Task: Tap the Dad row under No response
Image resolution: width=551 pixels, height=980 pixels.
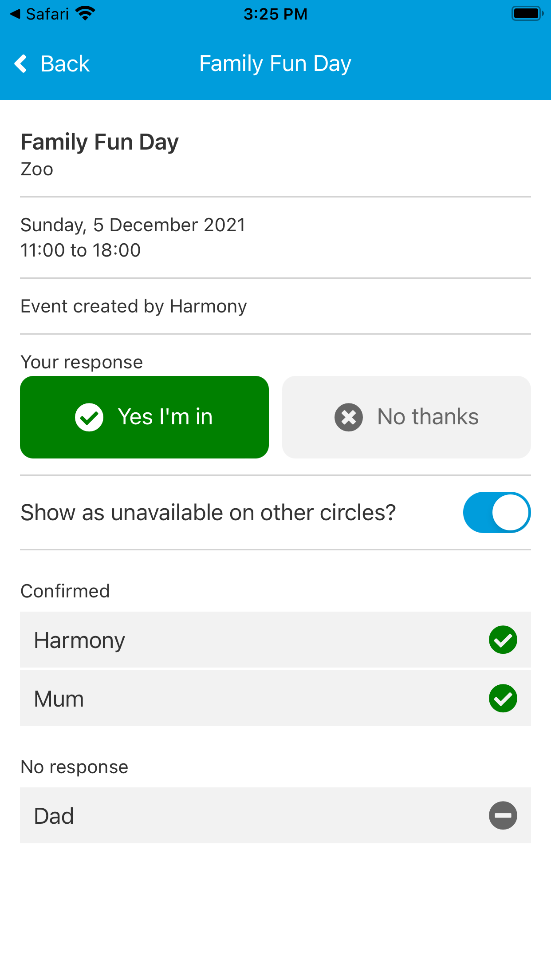Action: coord(54,816)
